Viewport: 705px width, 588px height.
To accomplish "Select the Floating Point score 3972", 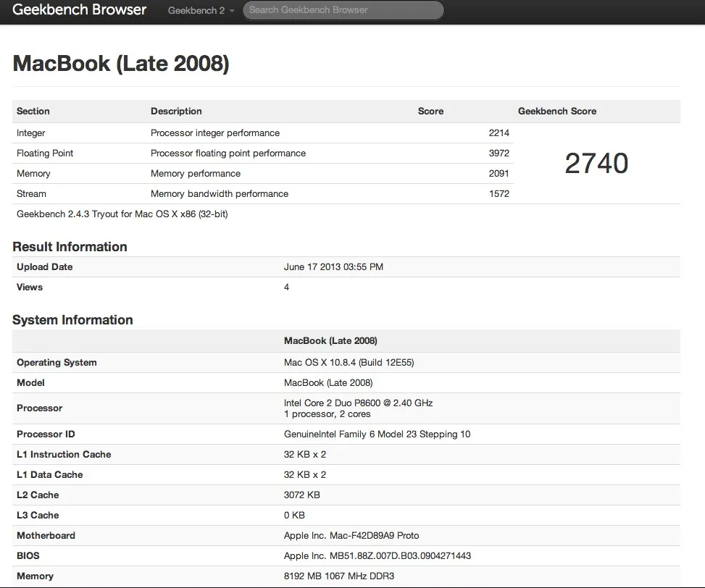I will coord(499,154).
